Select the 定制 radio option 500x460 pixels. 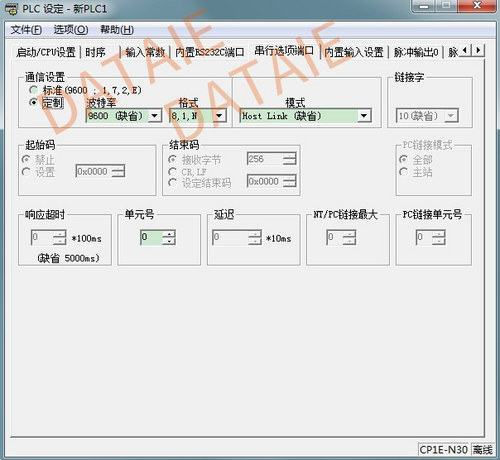point(46,103)
